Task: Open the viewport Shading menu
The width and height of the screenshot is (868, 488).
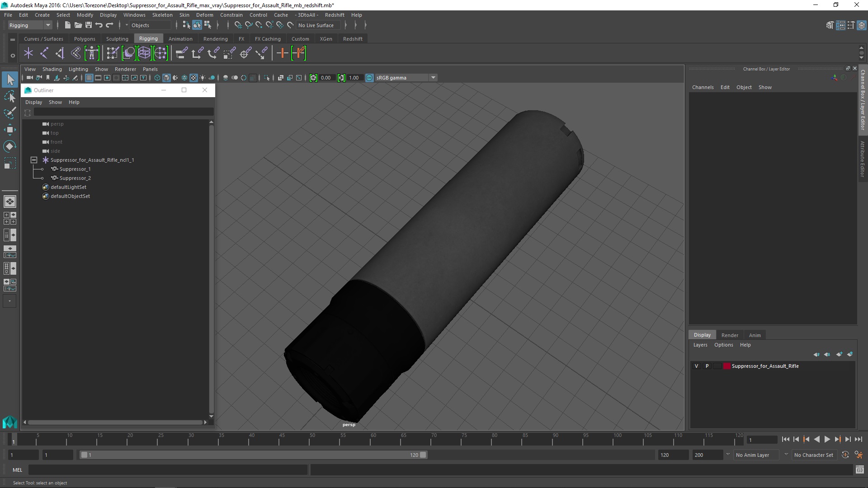Action: pyautogui.click(x=52, y=69)
